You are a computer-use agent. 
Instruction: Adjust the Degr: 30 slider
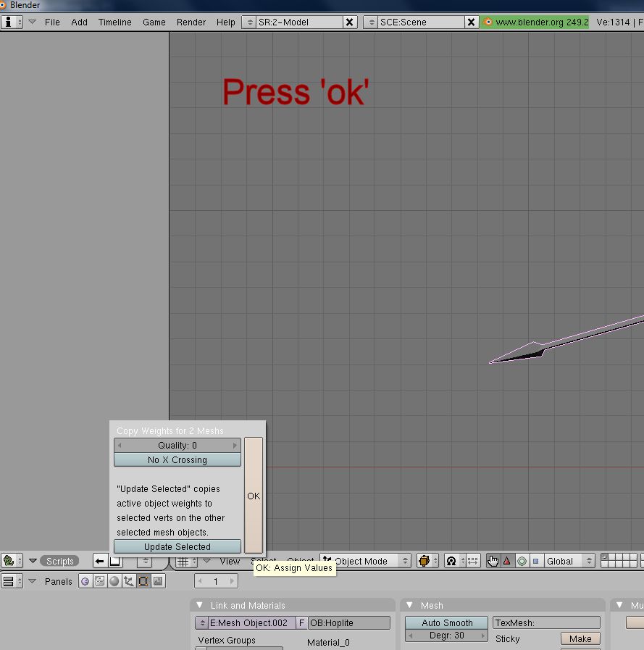coord(447,635)
